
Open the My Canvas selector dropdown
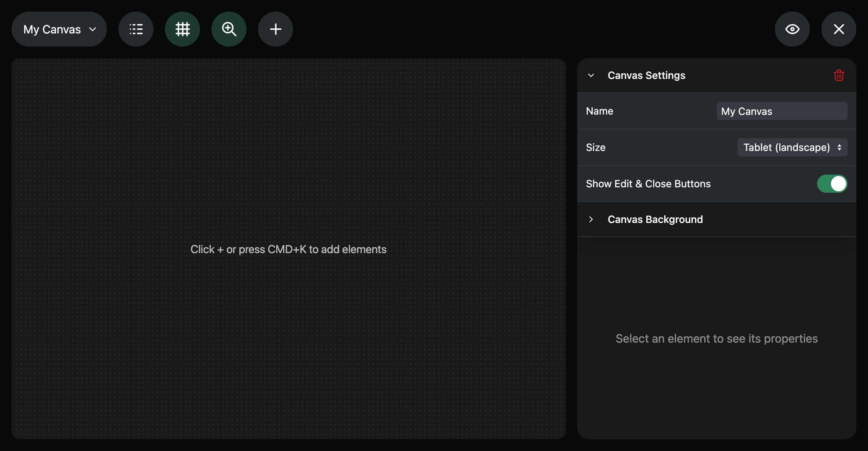59,29
